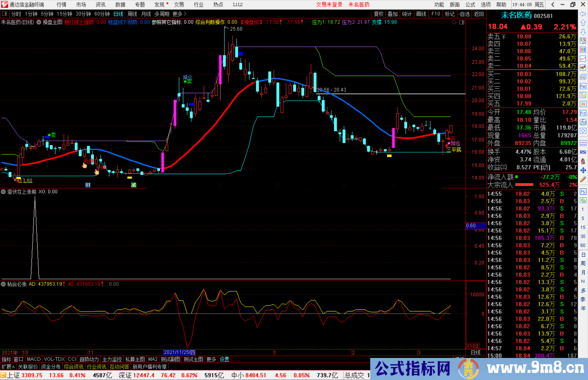Open the candlestick chart icon in sidebar
This screenshot has width=588, height=380.
click(583, 67)
